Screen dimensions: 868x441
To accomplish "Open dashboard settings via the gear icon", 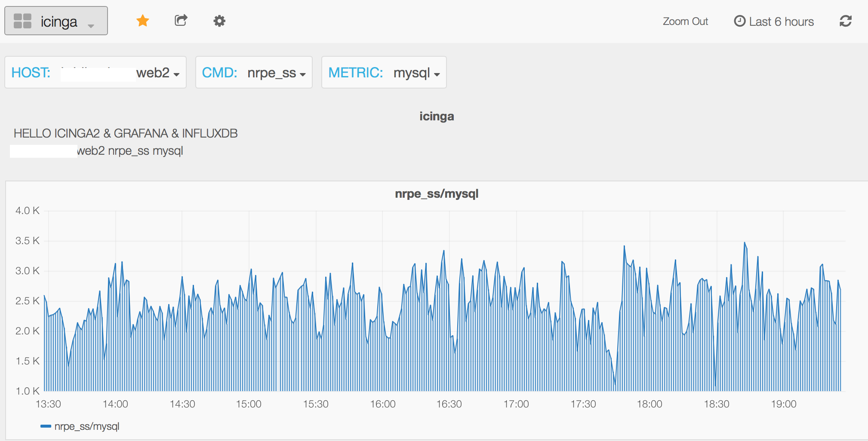I will click(x=219, y=20).
